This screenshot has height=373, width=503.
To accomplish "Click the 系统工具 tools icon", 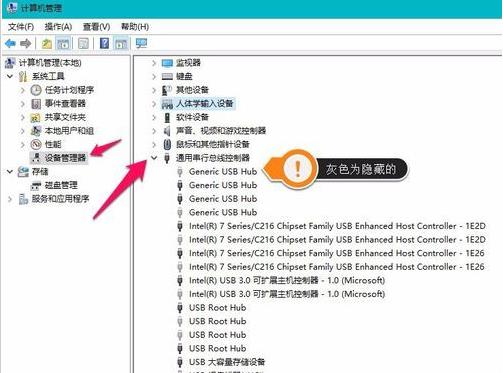I will pyautogui.click(x=23, y=76).
